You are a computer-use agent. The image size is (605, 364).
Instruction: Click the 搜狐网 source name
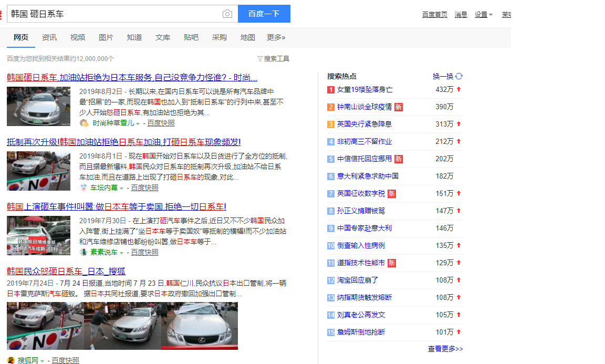[28, 360]
